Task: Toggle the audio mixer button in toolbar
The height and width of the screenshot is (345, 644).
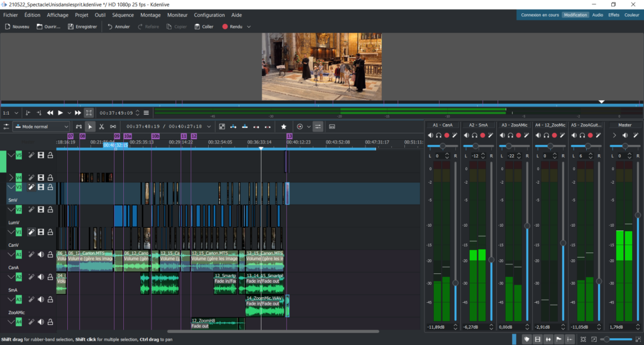Action: pyautogui.click(x=318, y=127)
